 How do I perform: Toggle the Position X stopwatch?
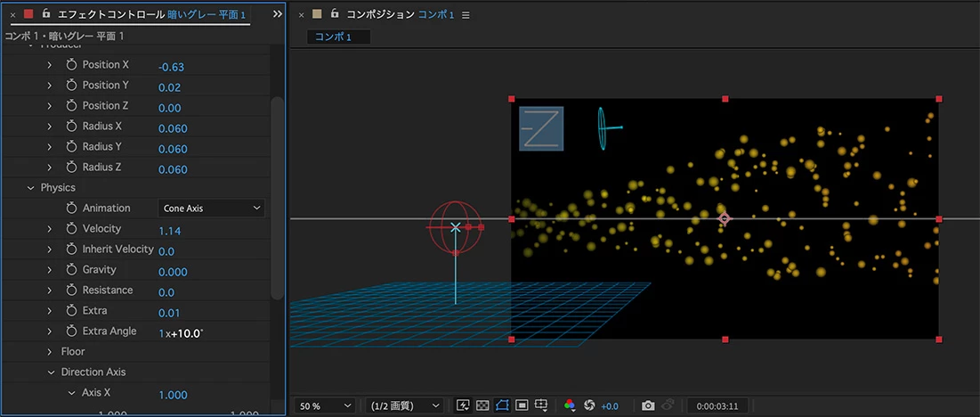(x=71, y=64)
